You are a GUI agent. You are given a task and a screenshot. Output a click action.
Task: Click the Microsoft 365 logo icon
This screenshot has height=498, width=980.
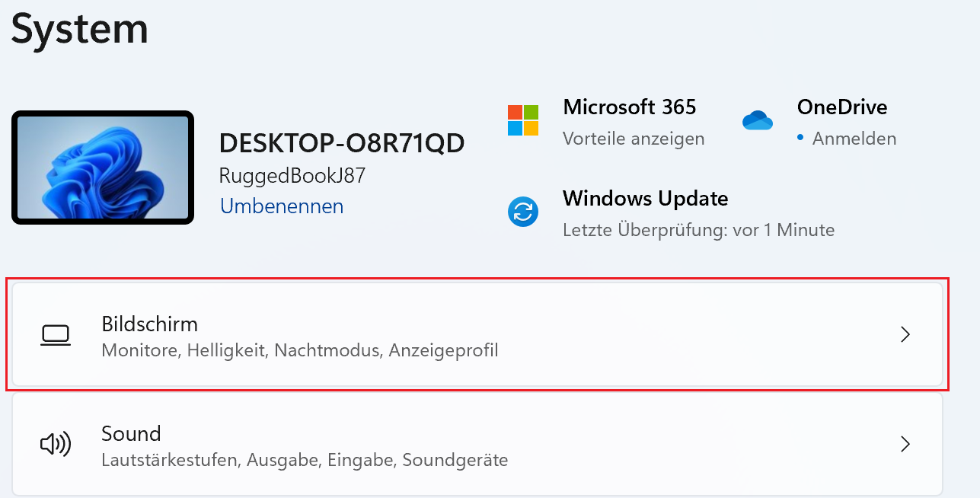point(523,120)
